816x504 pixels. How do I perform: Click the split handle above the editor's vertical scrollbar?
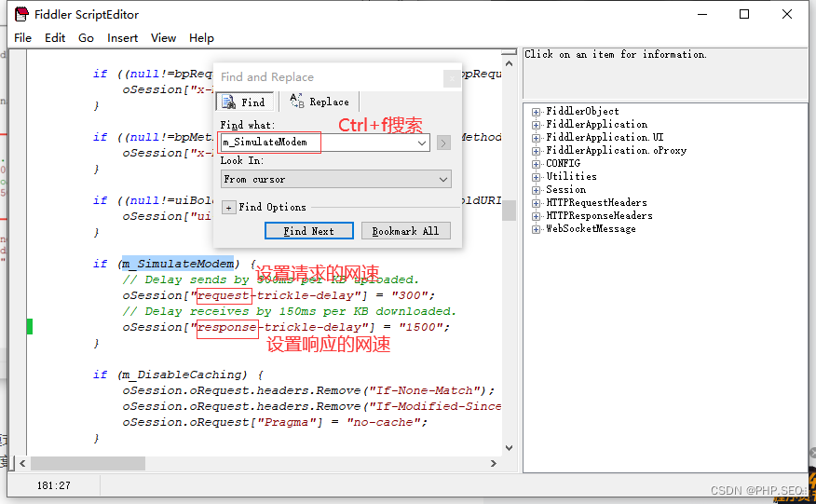click(x=509, y=52)
